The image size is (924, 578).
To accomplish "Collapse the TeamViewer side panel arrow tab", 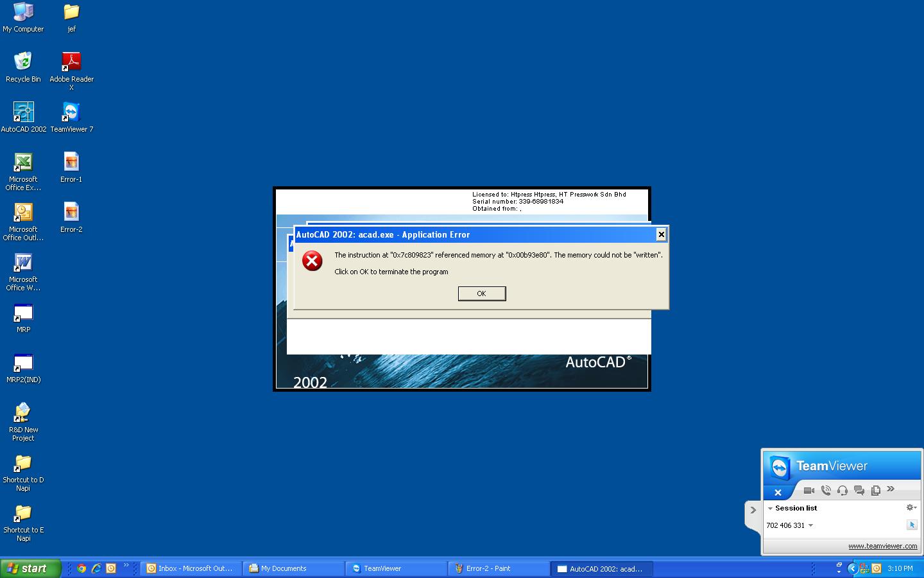I will tap(753, 511).
